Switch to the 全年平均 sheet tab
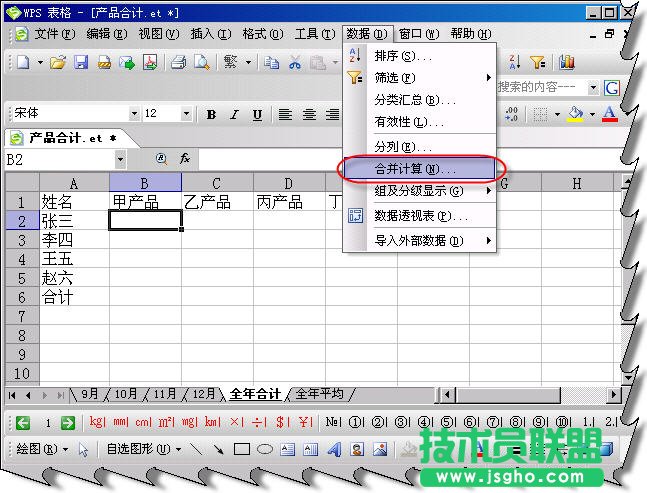Viewport: 647px width, 493px height. (x=319, y=394)
